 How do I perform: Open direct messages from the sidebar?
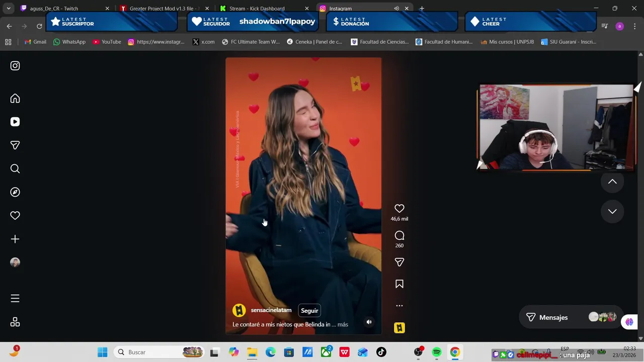(15, 145)
